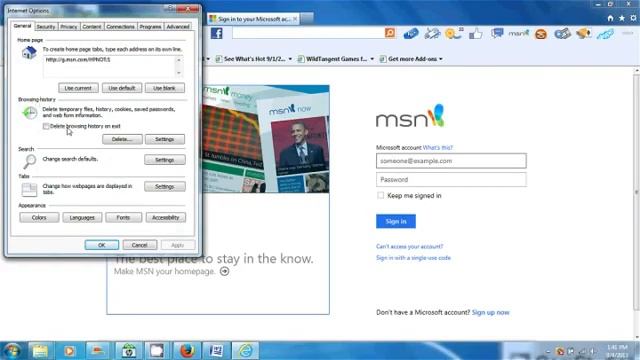
Task: Open browser Home via house icon
Action: pos(610,18)
